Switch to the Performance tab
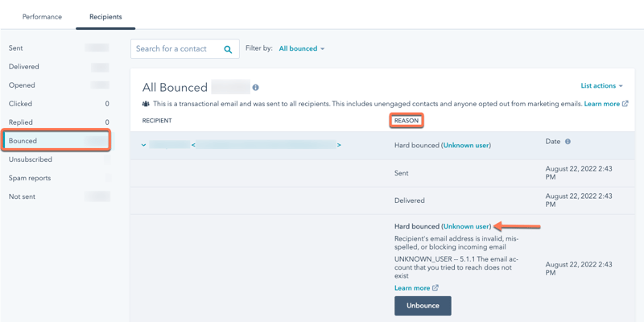The width and height of the screenshot is (644, 322). click(42, 17)
